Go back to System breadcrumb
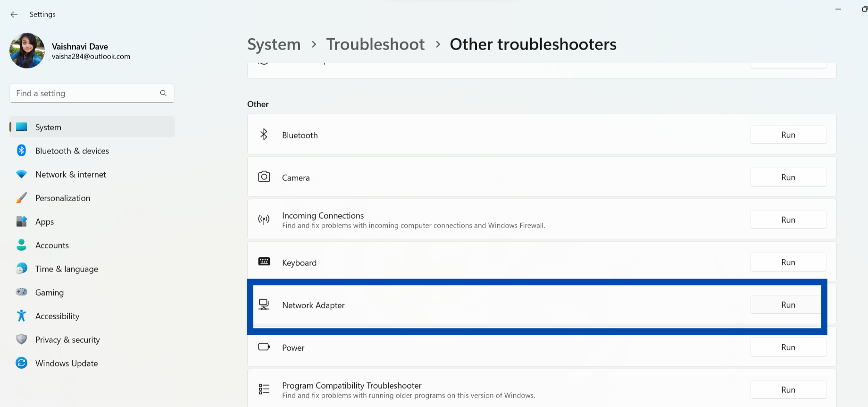Screen dimensions: 868x407 (x=274, y=44)
